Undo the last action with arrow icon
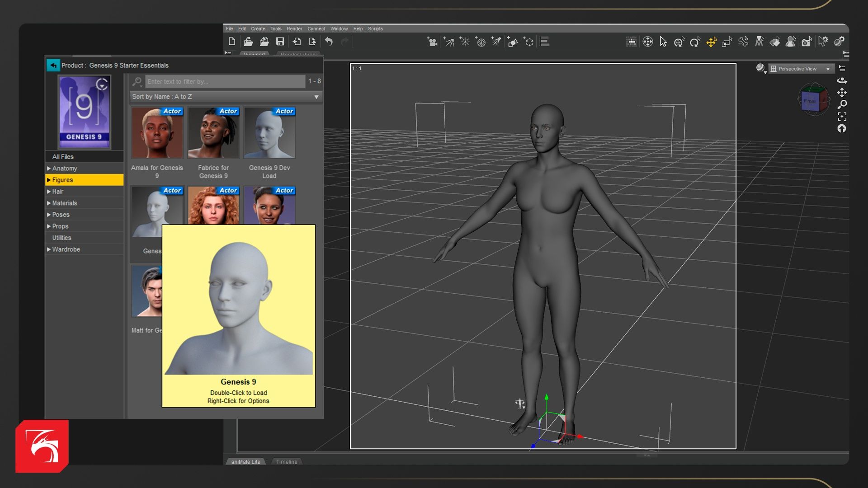 [x=329, y=42]
